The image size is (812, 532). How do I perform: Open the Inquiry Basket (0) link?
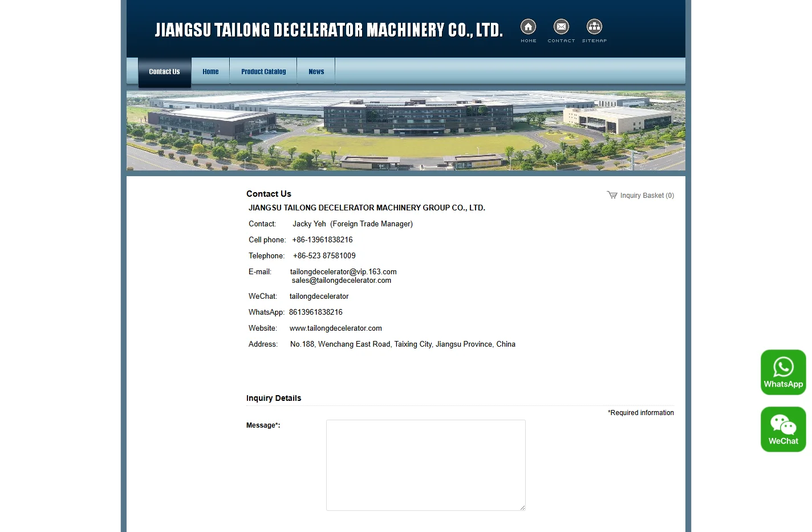(x=647, y=196)
